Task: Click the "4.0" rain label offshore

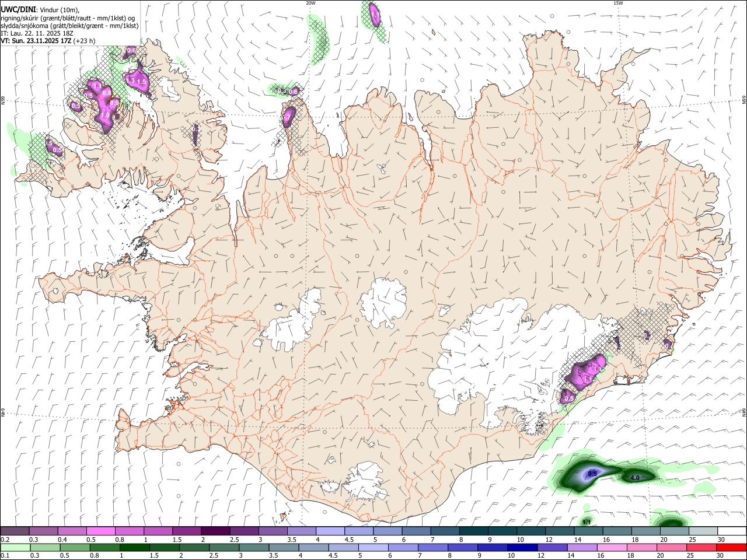Action: pos(636,478)
